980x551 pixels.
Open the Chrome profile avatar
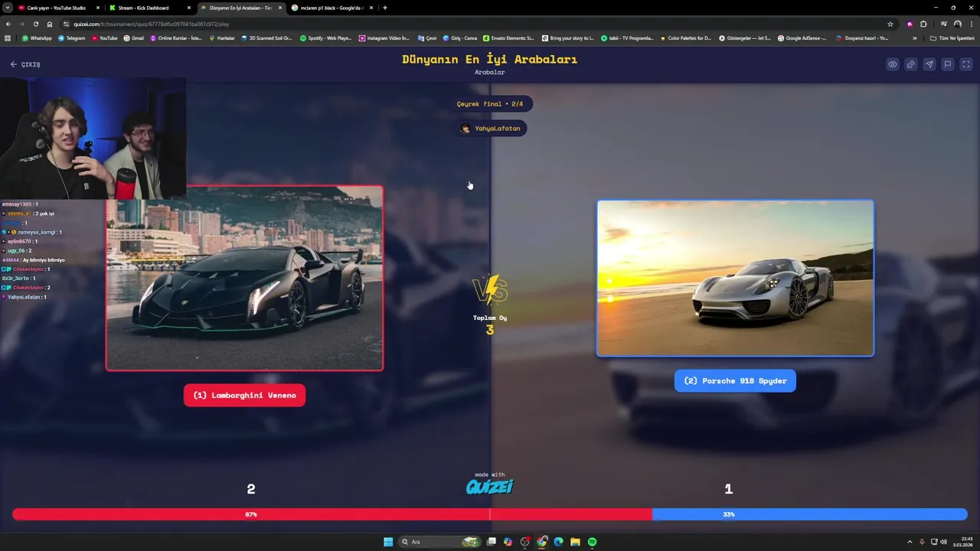tap(957, 24)
